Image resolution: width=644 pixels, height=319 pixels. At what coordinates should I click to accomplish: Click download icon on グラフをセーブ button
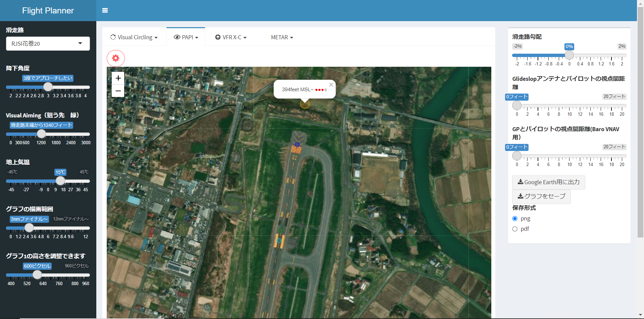521,196
